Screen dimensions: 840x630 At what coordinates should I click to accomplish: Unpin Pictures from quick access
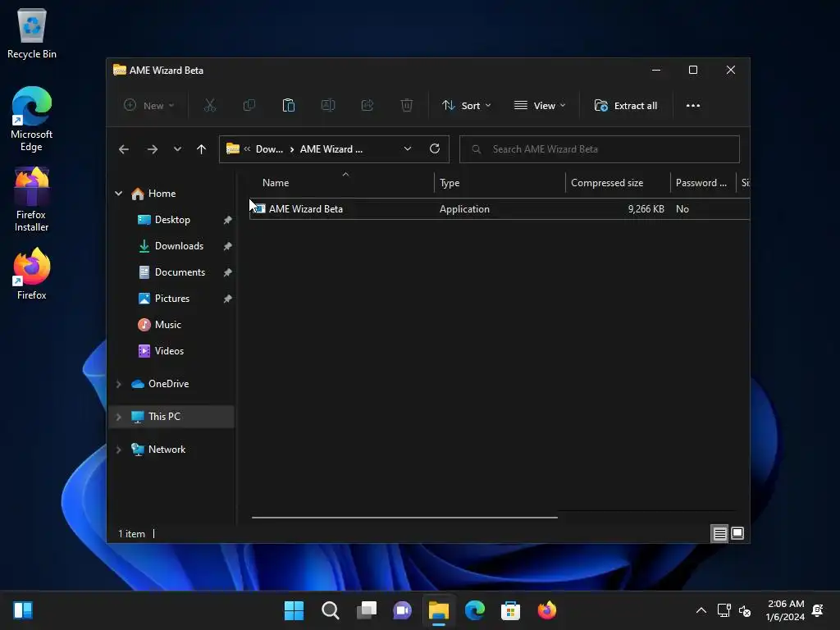point(228,299)
